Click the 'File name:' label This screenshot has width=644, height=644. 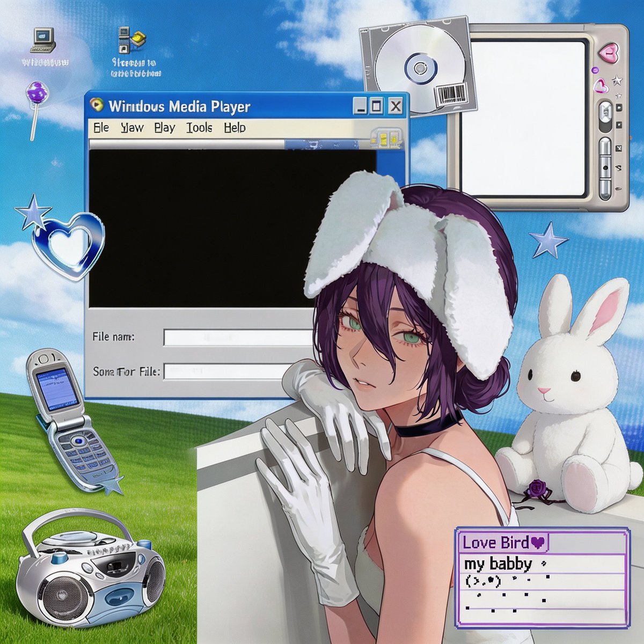tap(113, 337)
